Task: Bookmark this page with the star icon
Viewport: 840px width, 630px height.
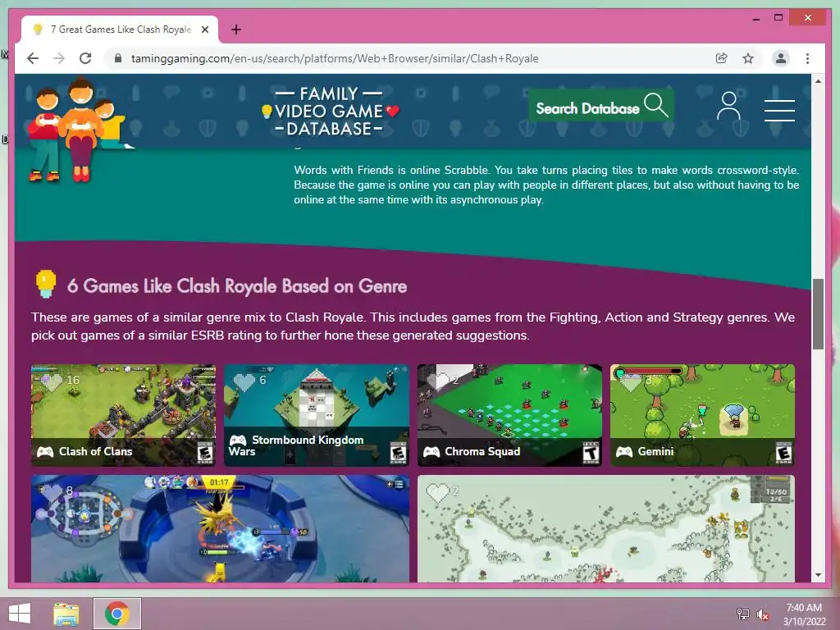Action: [x=748, y=58]
